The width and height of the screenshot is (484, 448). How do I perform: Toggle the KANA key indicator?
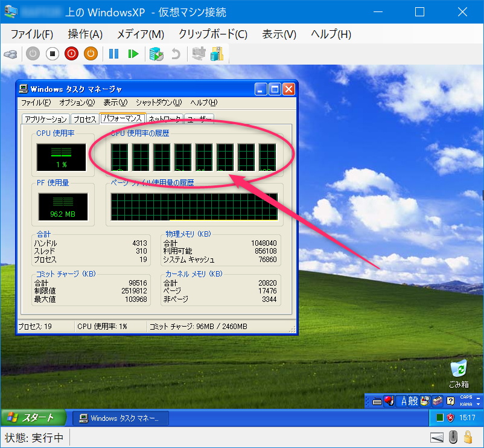click(x=466, y=404)
